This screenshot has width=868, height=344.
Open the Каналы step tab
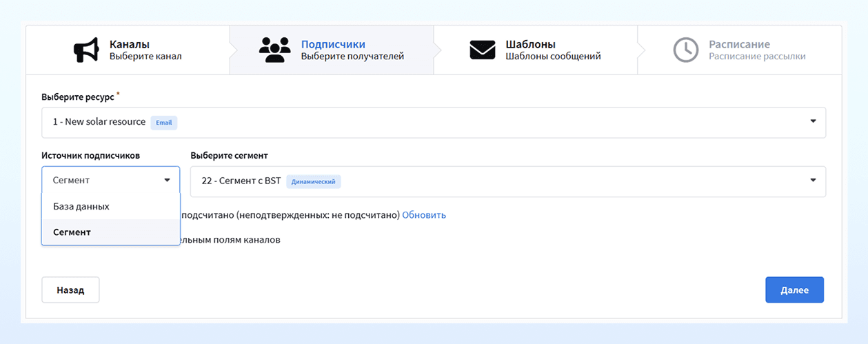pyautogui.click(x=128, y=50)
